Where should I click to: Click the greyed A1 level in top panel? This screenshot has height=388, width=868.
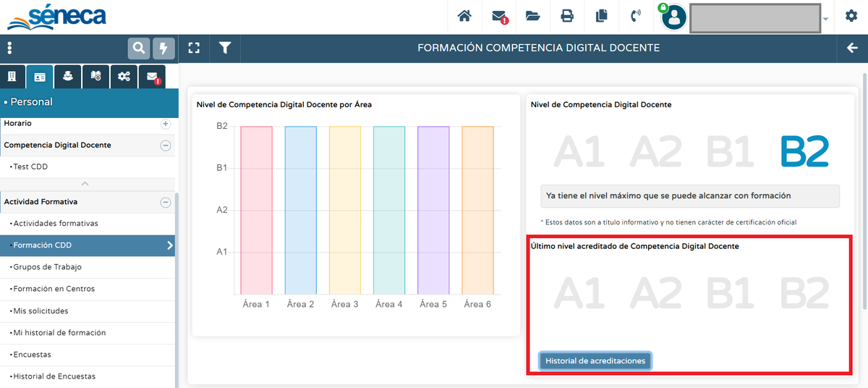click(x=578, y=152)
